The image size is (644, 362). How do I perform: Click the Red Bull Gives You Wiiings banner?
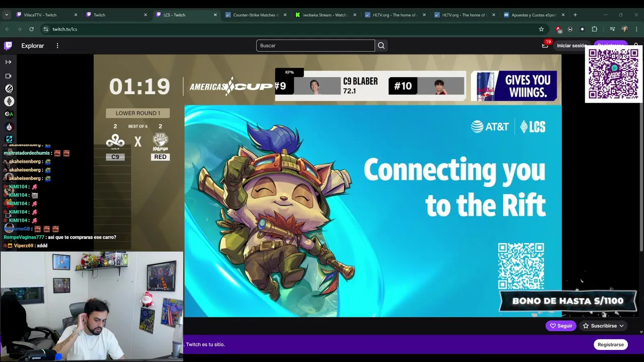click(x=514, y=86)
